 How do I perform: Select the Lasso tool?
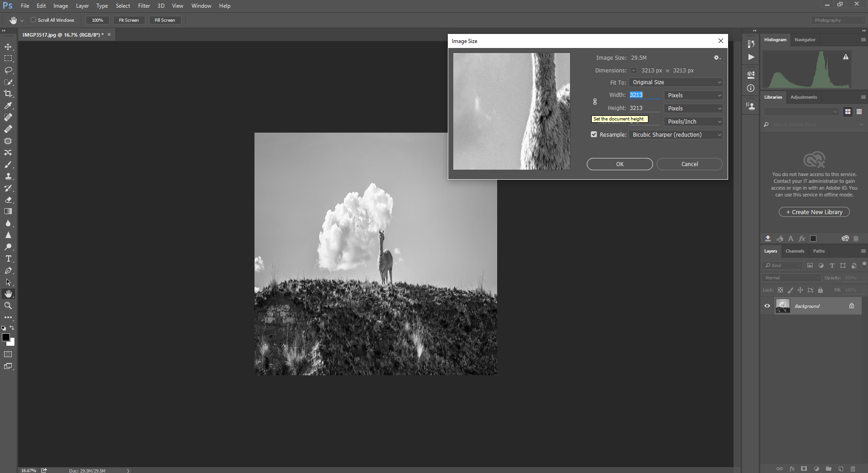pyautogui.click(x=8, y=70)
